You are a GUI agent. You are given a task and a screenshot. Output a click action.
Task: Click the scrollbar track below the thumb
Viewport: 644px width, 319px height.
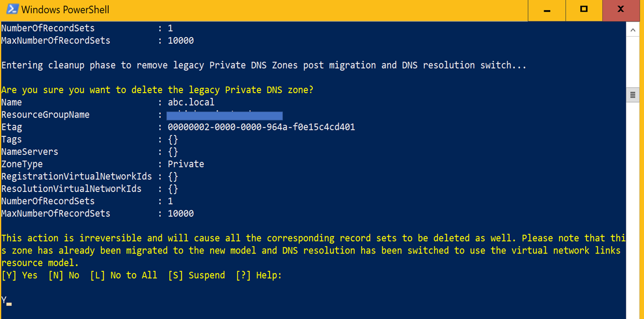pyautogui.click(x=633, y=205)
